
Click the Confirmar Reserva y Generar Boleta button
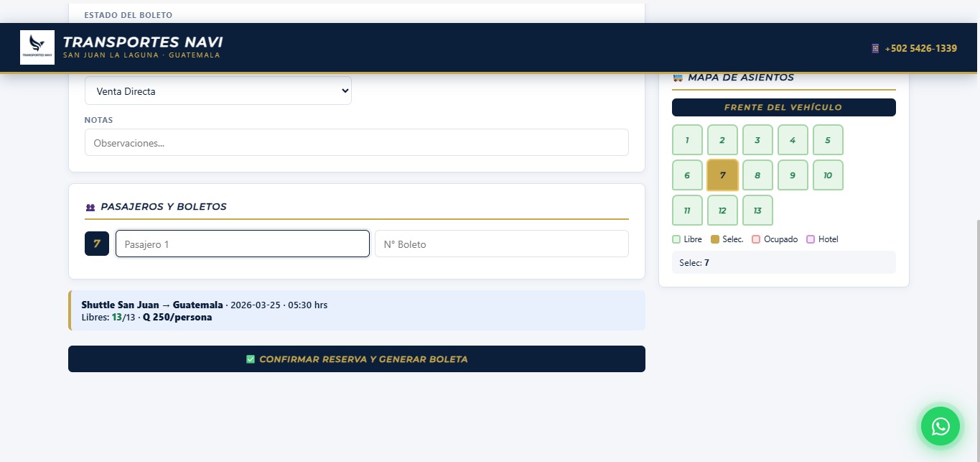[x=357, y=359]
